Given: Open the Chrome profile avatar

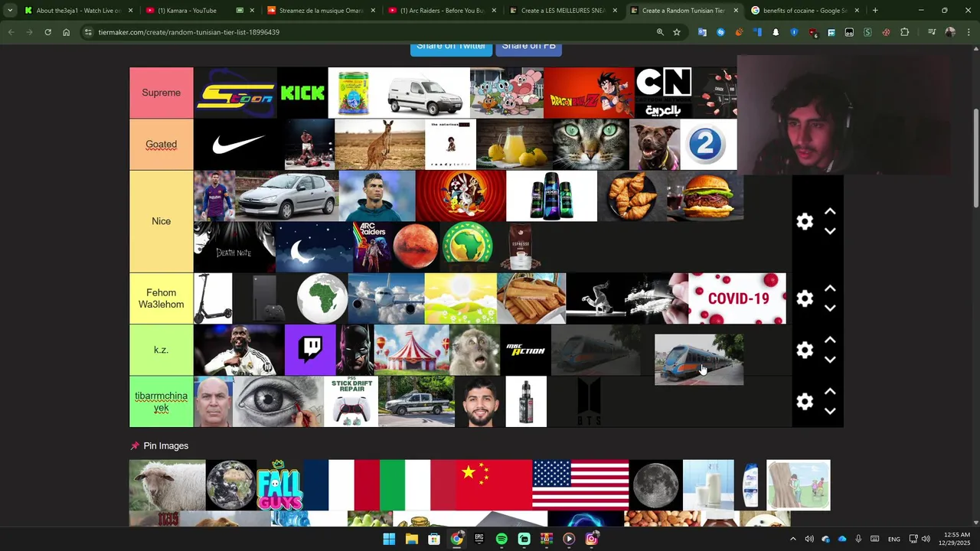Looking at the screenshot, I should (x=950, y=32).
